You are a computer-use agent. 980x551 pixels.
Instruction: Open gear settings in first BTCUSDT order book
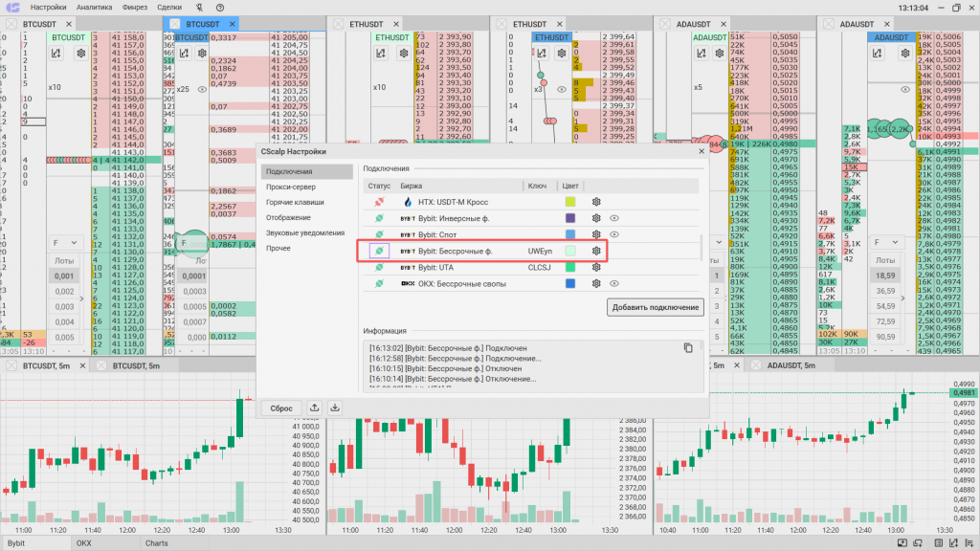click(80, 54)
